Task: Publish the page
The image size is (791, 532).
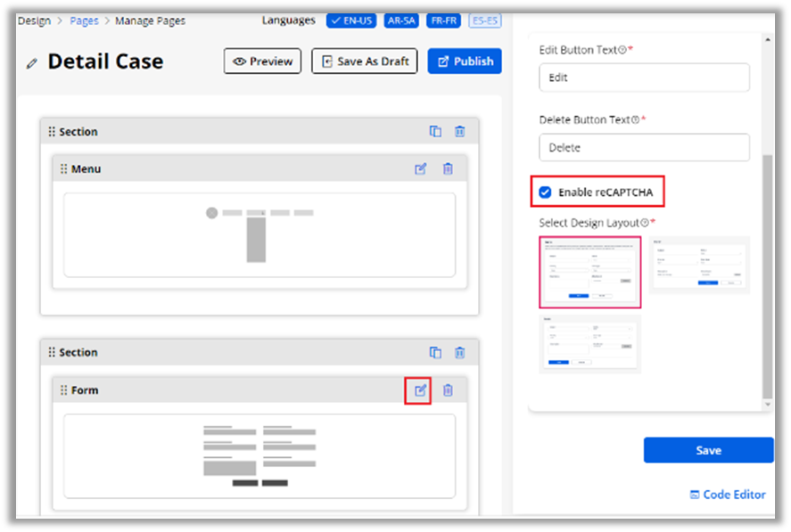Action: click(465, 61)
